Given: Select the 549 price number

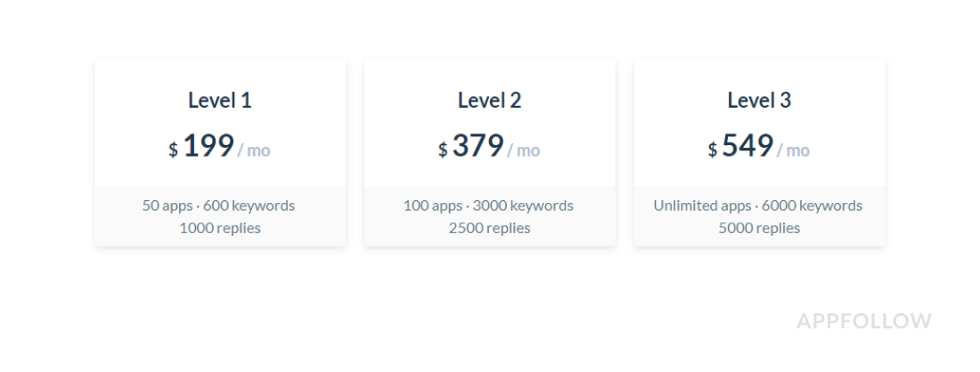Looking at the screenshot, I should click(x=747, y=146).
